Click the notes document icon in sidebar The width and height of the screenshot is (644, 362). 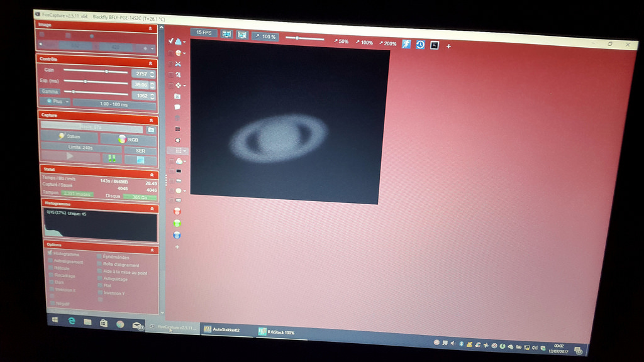click(x=177, y=96)
